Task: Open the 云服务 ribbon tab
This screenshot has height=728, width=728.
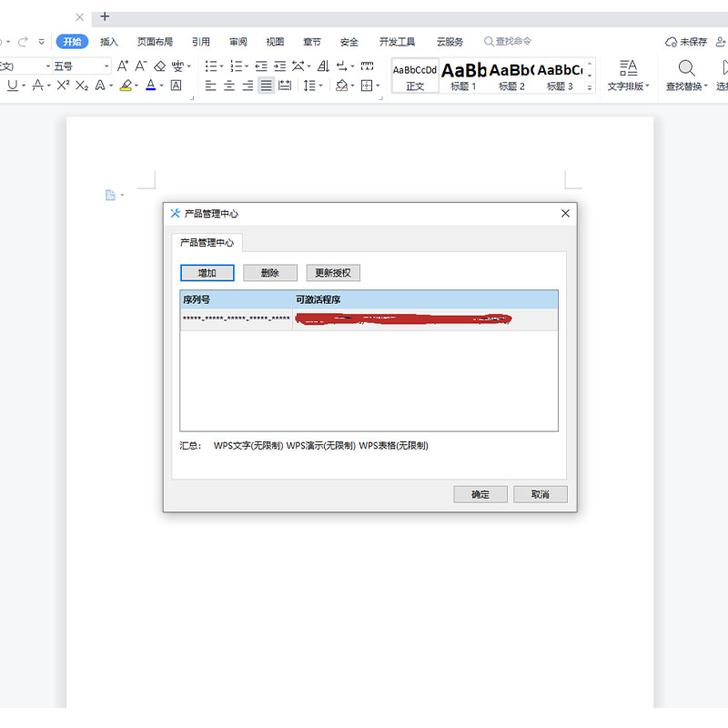Action: coord(450,42)
